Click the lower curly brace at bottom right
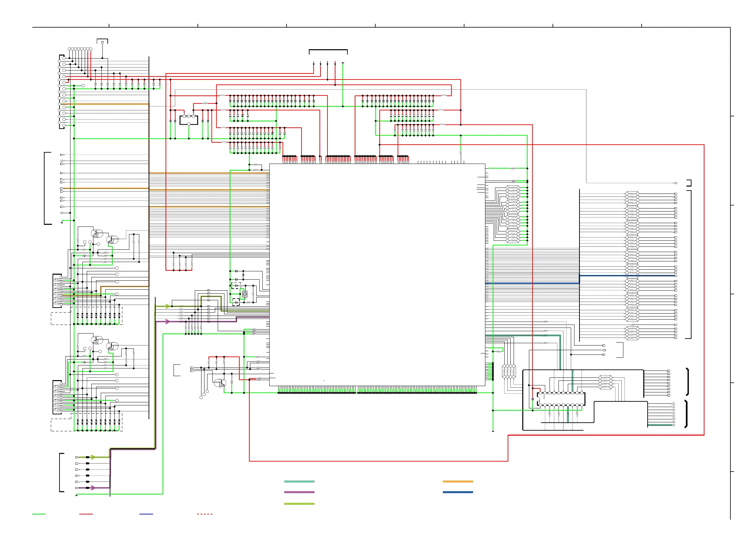754x560 pixels. (686, 414)
